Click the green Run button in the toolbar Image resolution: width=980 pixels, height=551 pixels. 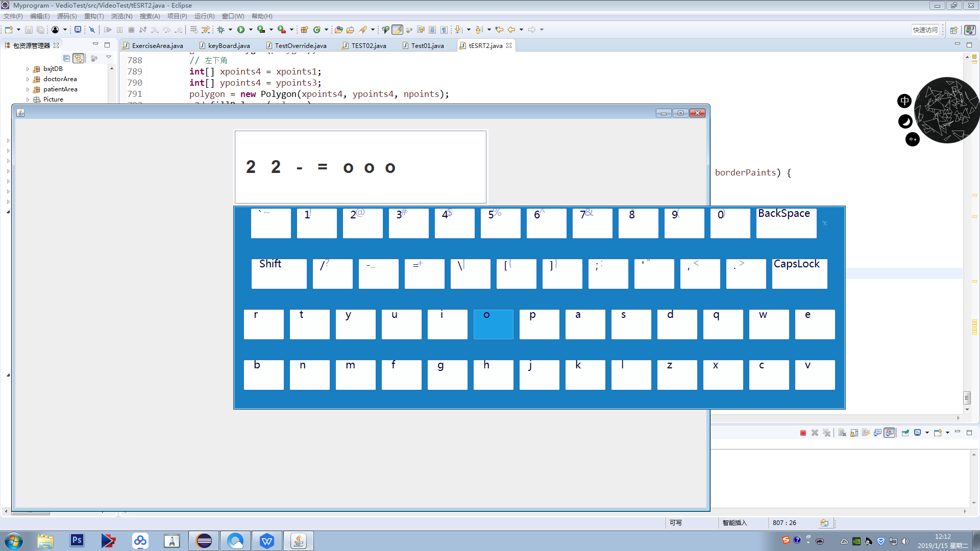point(241,30)
